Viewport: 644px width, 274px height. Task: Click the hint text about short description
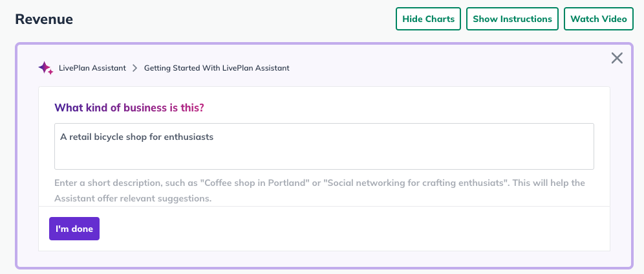319,191
